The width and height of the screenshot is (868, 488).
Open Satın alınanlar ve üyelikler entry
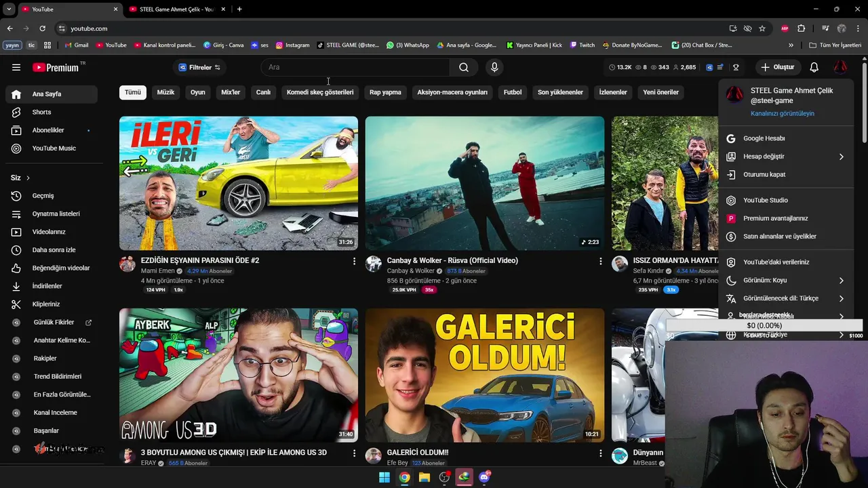786,237
